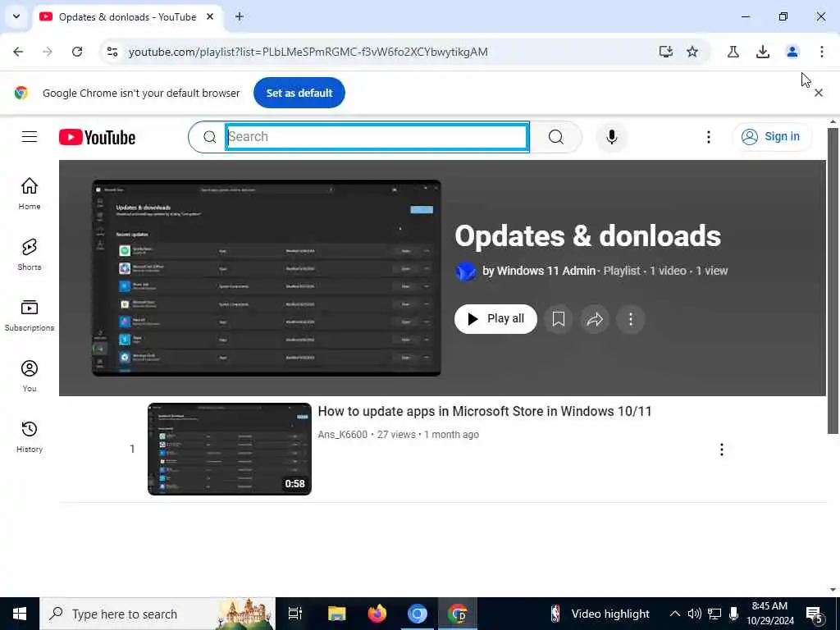
Task: Open the Windows Start menu
Action: click(20, 614)
